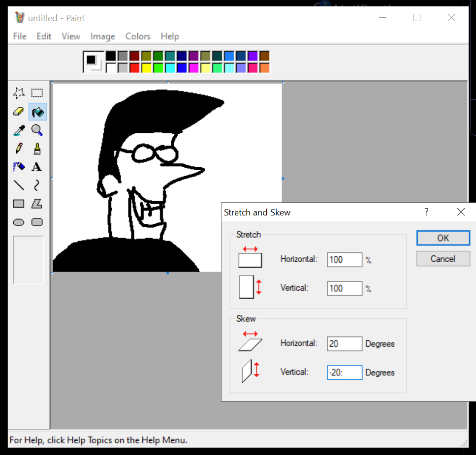This screenshot has width=476, height=455.
Task: Open the Image menu
Action: [x=102, y=36]
